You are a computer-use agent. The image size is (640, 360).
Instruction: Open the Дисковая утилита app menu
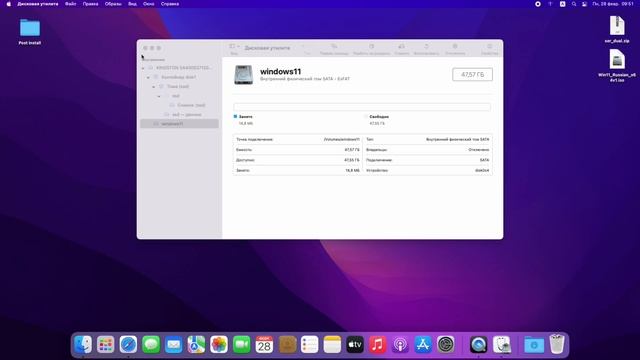tap(38, 4)
